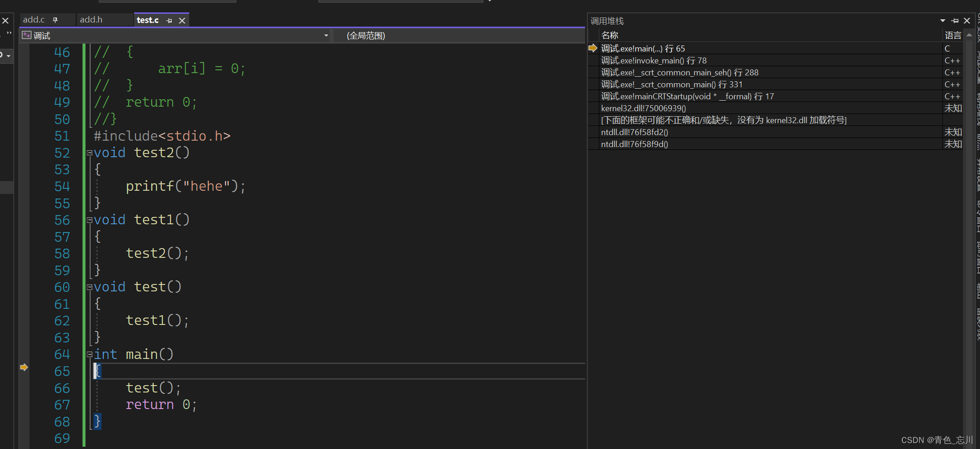Switch to the add.h tab

tap(91, 20)
